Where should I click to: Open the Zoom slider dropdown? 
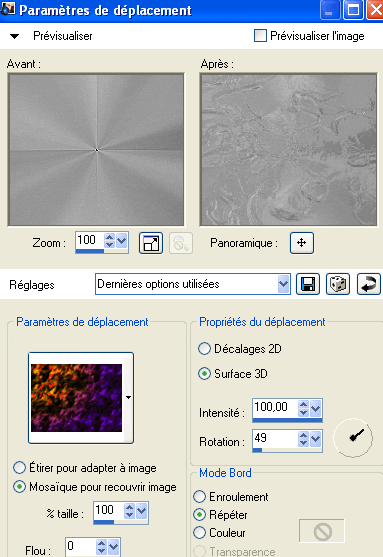(122, 240)
